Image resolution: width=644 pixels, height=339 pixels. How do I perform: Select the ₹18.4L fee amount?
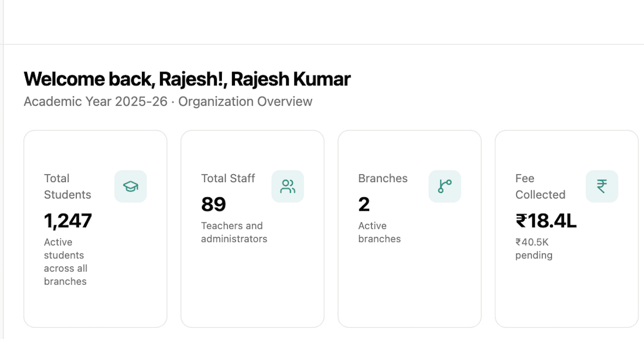click(546, 221)
